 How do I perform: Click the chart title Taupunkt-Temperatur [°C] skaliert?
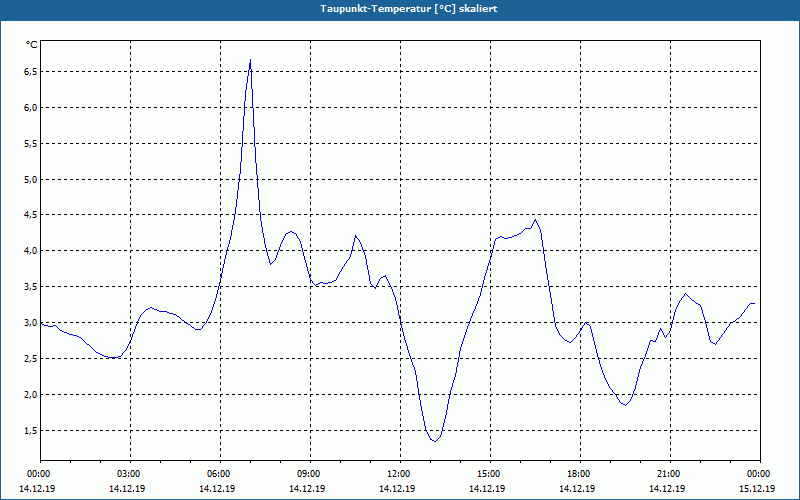pyautogui.click(x=409, y=9)
